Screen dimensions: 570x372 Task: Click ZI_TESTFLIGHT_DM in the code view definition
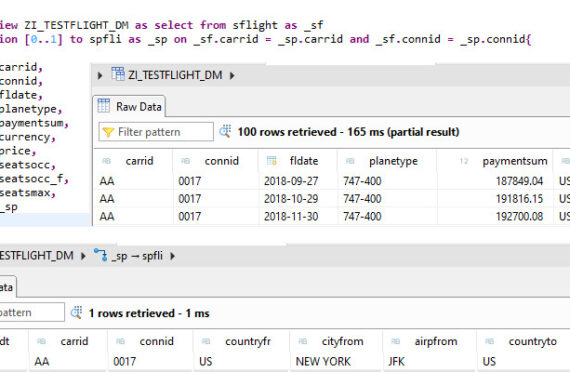[x=76, y=25]
